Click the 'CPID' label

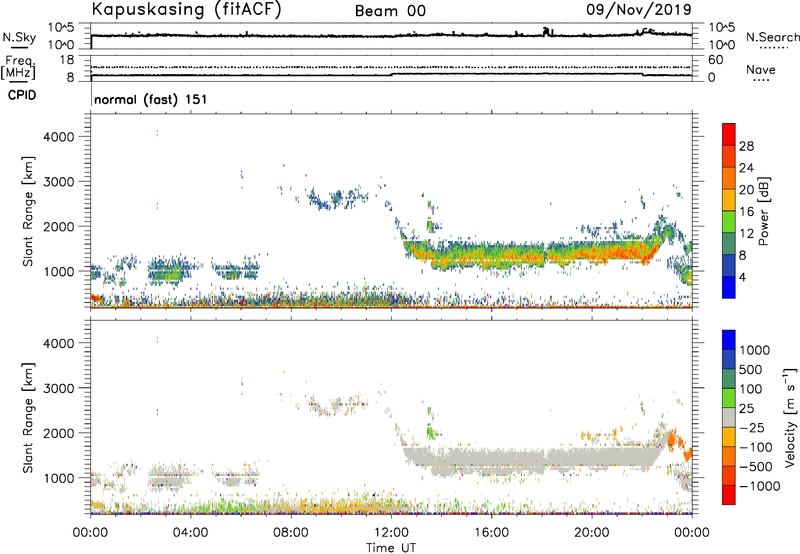(22, 95)
